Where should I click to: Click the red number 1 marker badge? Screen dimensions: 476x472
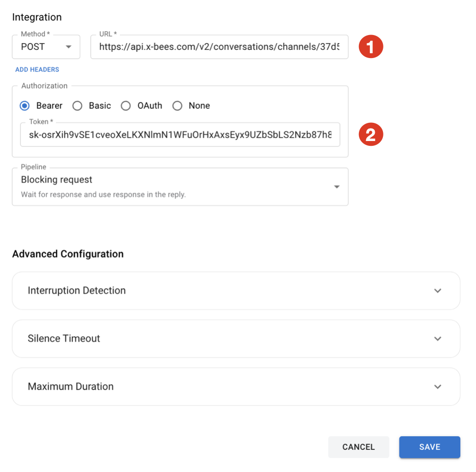coord(371,47)
